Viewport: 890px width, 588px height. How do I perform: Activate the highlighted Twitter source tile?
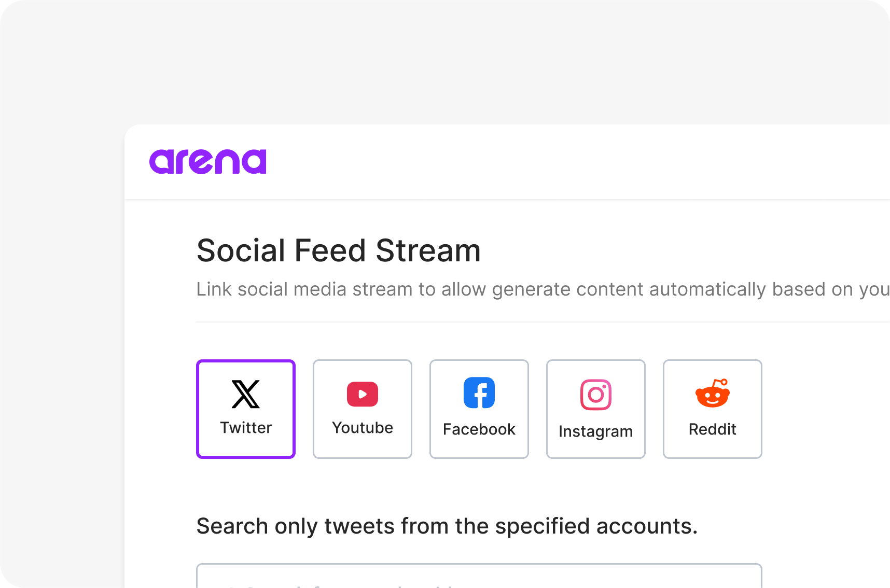[x=246, y=409]
